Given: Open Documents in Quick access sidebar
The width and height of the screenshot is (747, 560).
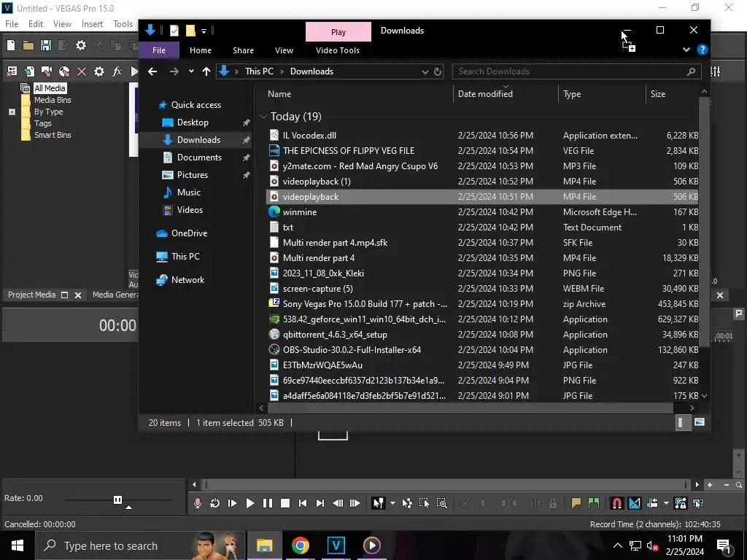Looking at the screenshot, I should click(199, 157).
